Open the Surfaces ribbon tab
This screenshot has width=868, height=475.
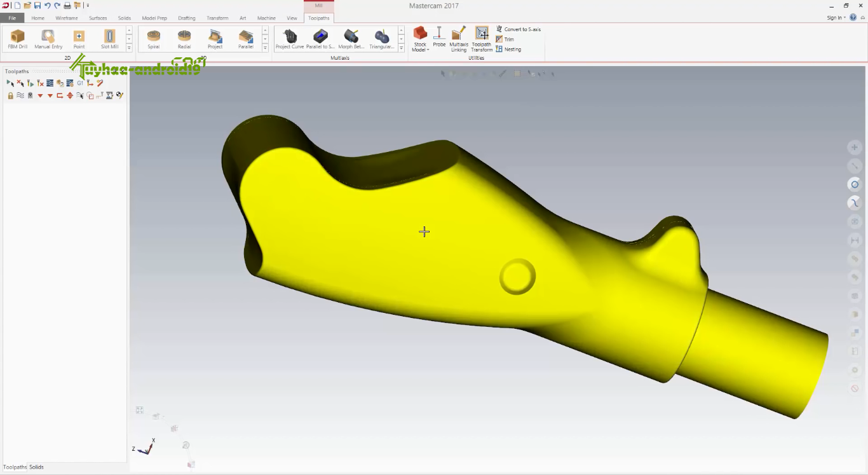click(x=98, y=18)
